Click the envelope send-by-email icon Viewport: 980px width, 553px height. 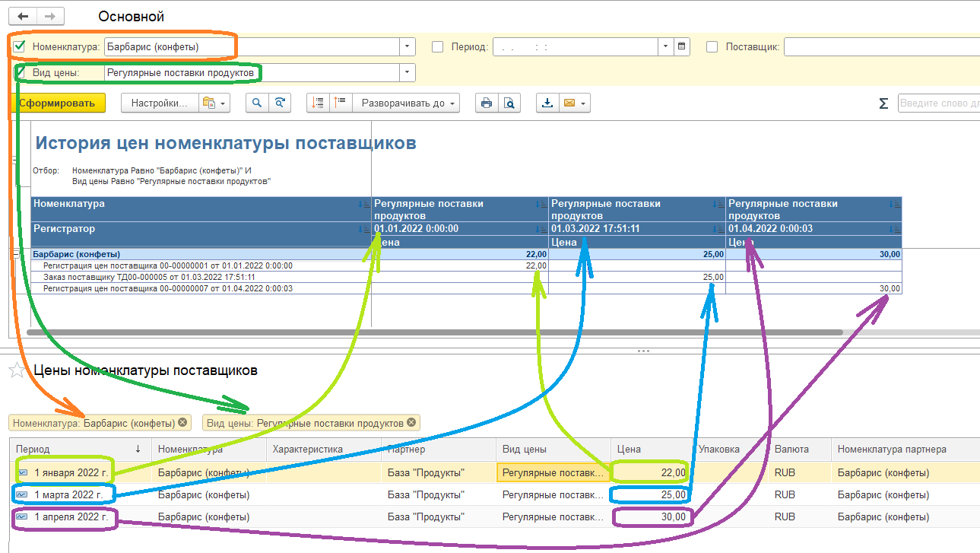pyautogui.click(x=568, y=103)
